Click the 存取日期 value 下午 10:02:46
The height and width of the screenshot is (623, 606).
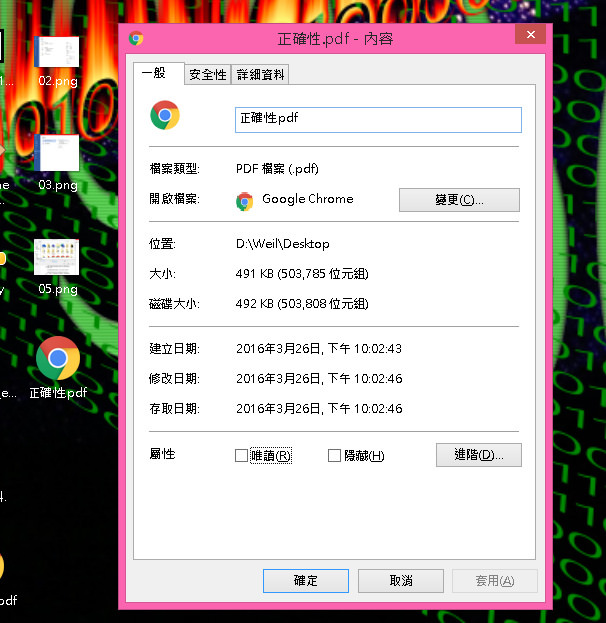click(x=319, y=408)
